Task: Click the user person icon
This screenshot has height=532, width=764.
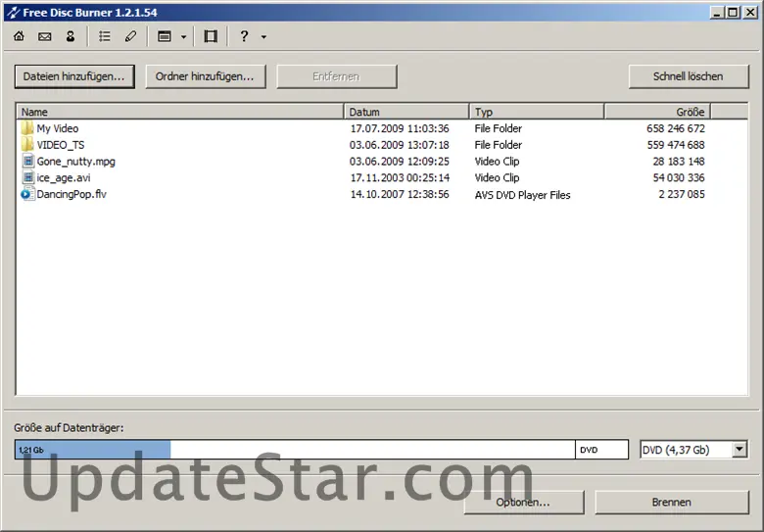Action: pos(71,36)
